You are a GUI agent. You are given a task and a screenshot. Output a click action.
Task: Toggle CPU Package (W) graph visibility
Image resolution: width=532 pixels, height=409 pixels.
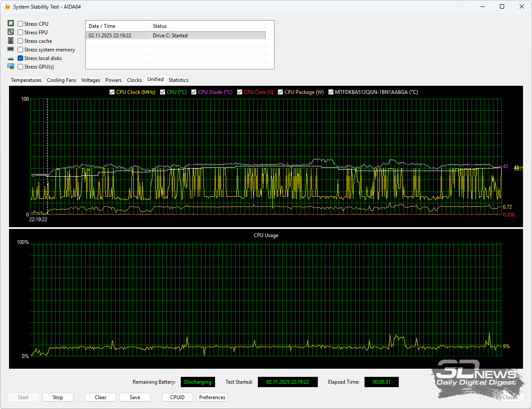(x=281, y=92)
